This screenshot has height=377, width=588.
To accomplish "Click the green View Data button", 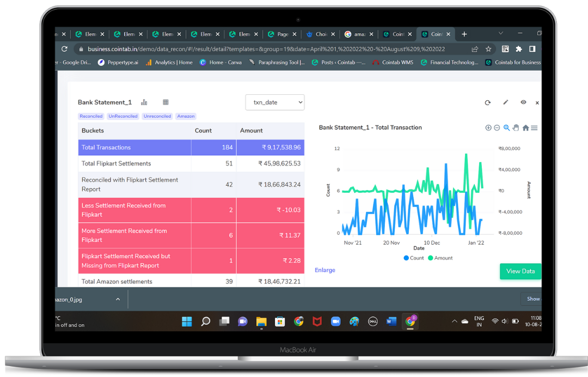I will tap(520, 271).
